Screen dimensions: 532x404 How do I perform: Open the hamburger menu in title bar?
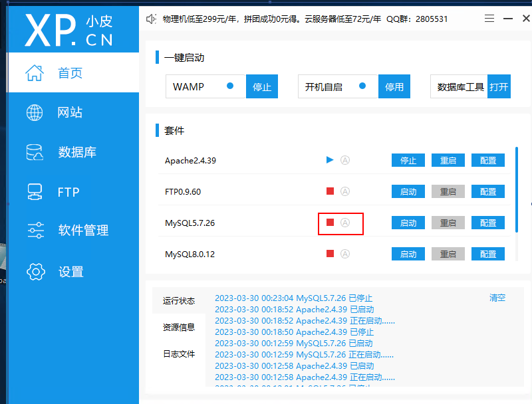click(x=489, y=19)
